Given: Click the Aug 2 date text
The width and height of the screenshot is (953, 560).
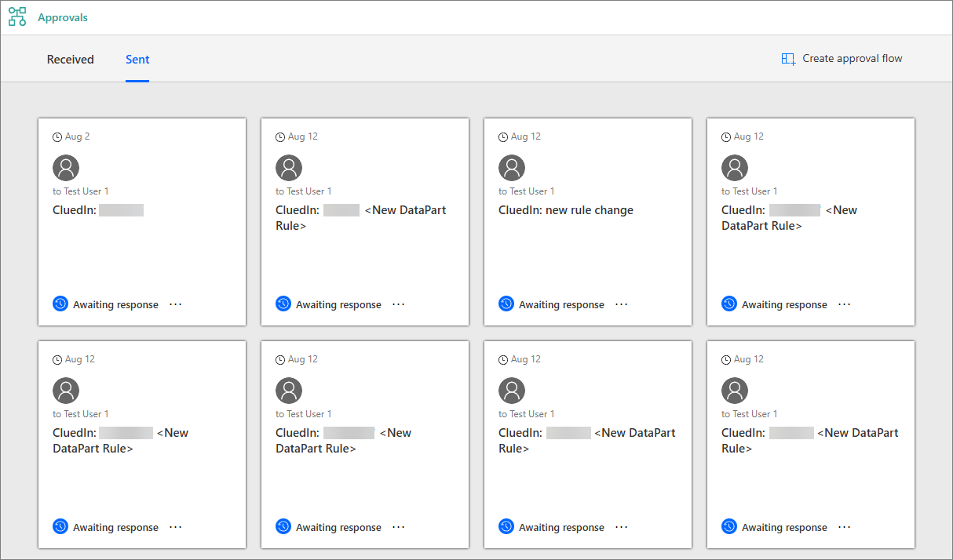Looking at the screenshot, I should (78, 136).
